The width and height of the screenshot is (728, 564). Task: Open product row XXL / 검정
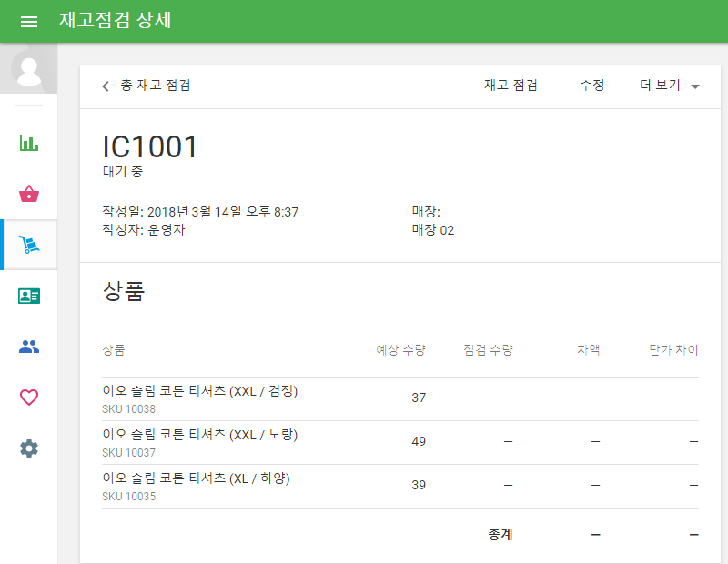(x=400, y=399)
